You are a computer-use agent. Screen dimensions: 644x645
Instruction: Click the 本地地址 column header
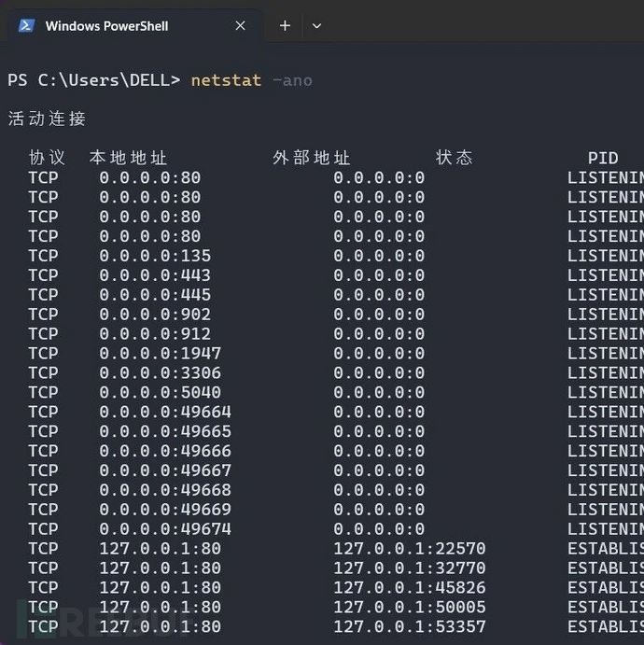(x=128, y=158)
